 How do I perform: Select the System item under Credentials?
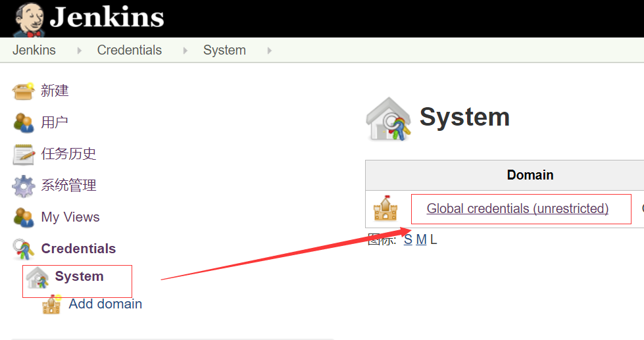point(80,276)
